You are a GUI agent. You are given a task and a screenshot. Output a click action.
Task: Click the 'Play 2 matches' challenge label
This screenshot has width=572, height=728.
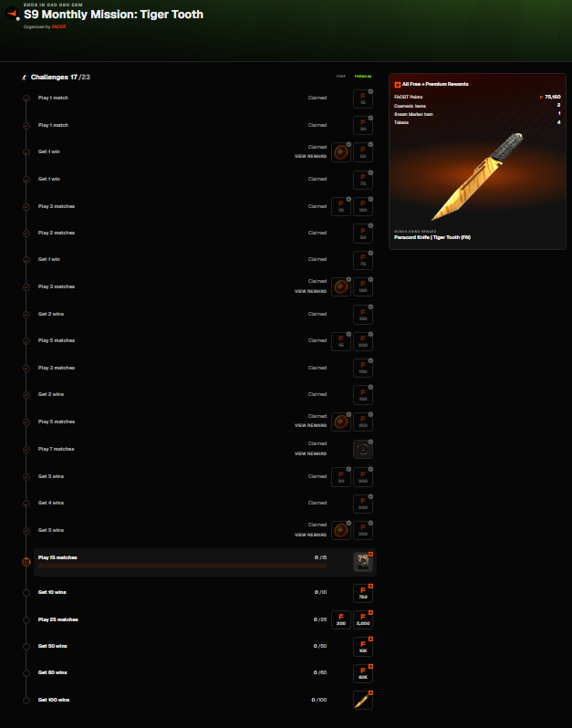click(57, 233)
